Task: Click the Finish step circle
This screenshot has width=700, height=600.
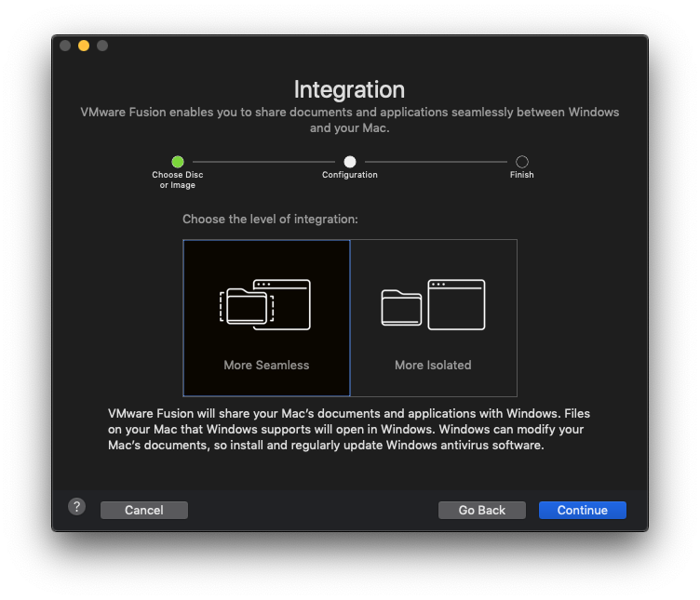Action: pos(522,162)
